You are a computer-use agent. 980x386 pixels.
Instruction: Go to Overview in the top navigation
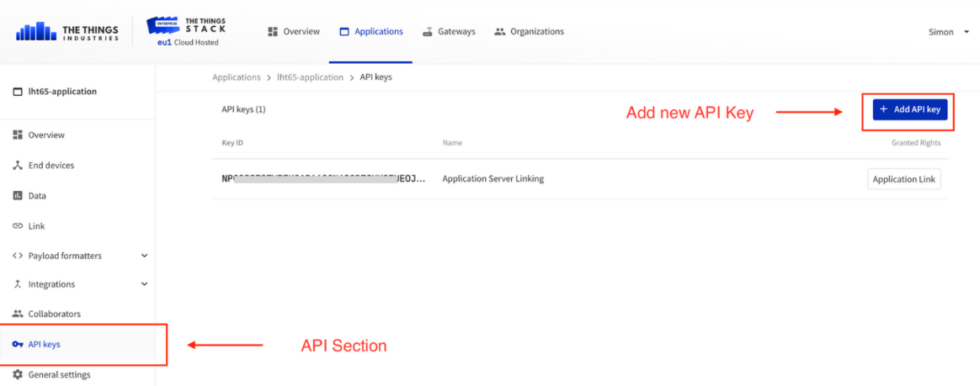pyautogui.click(x=294, y=31)
